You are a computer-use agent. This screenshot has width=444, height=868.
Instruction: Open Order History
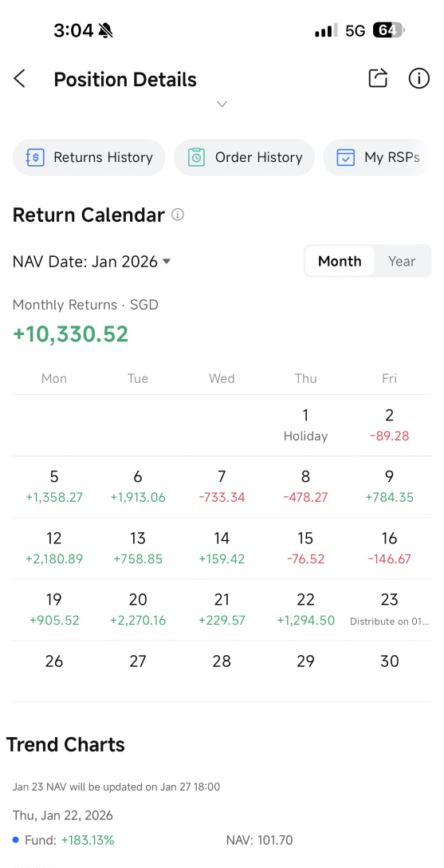pos(245,157)
